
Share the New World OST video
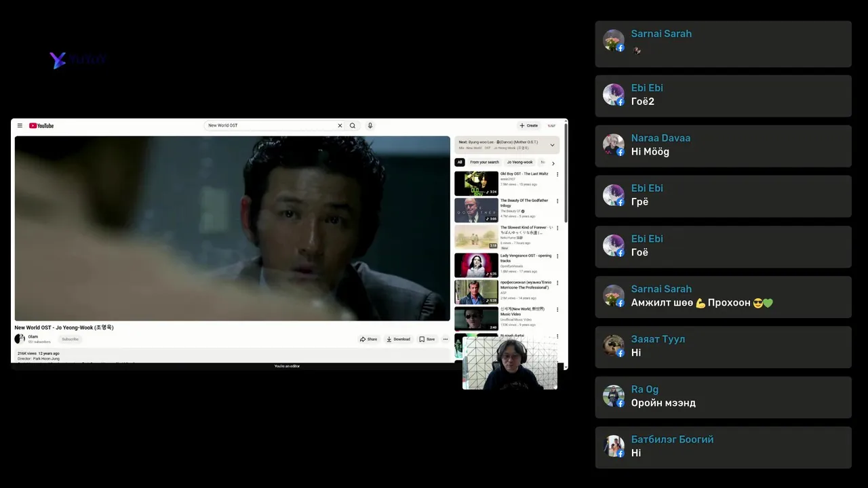(x=369, y=339)
